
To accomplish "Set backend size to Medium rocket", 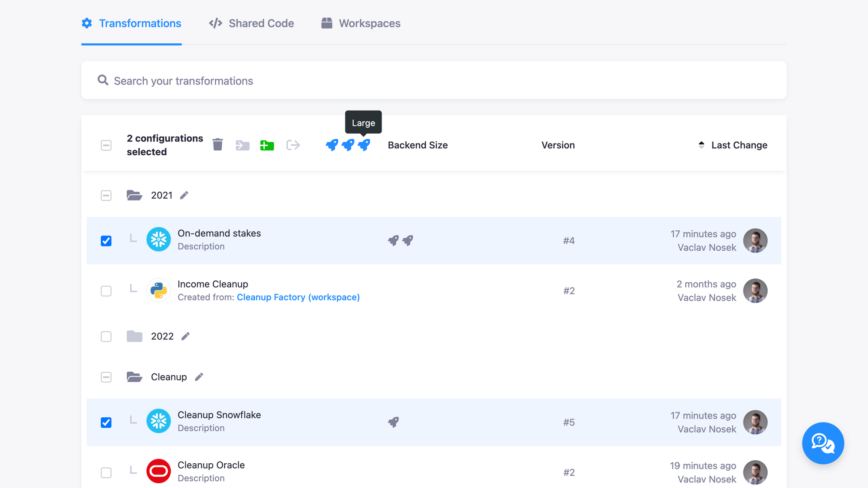I will click(x=348, y=145).
